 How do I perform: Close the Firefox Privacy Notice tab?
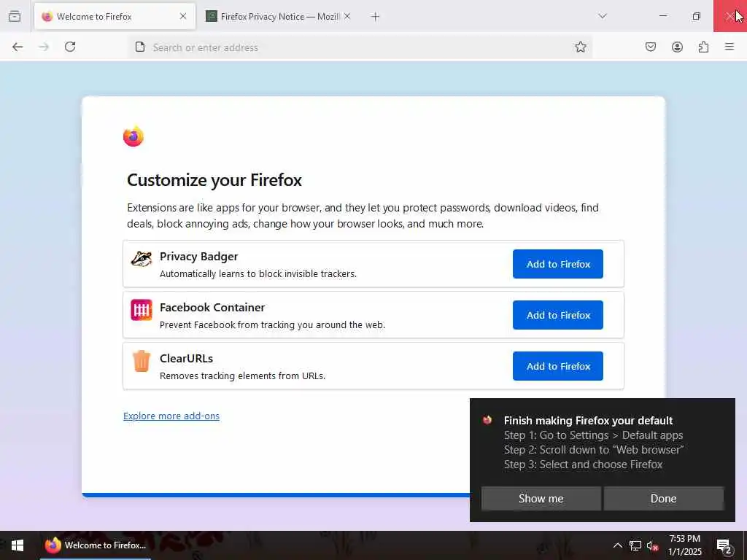coord(347,16)
